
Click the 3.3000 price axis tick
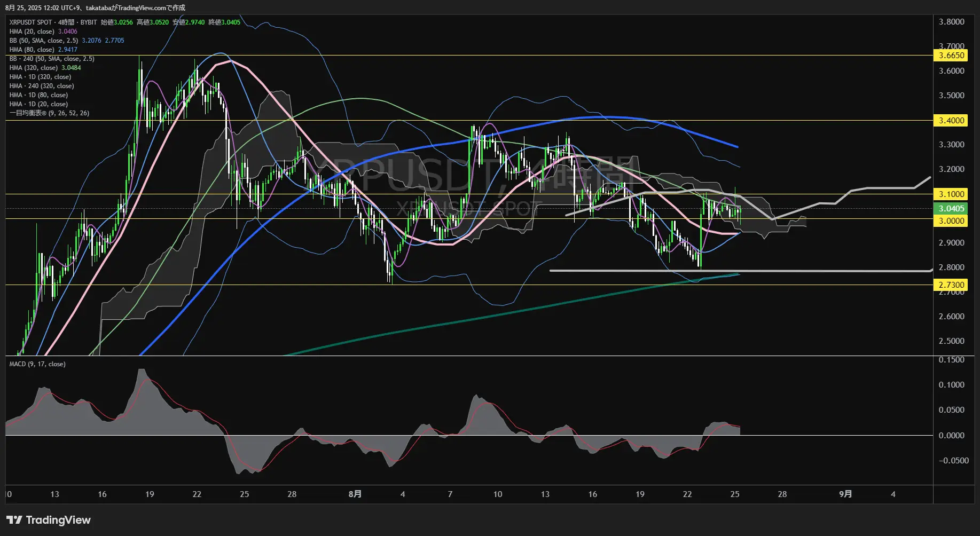point(951,145)
